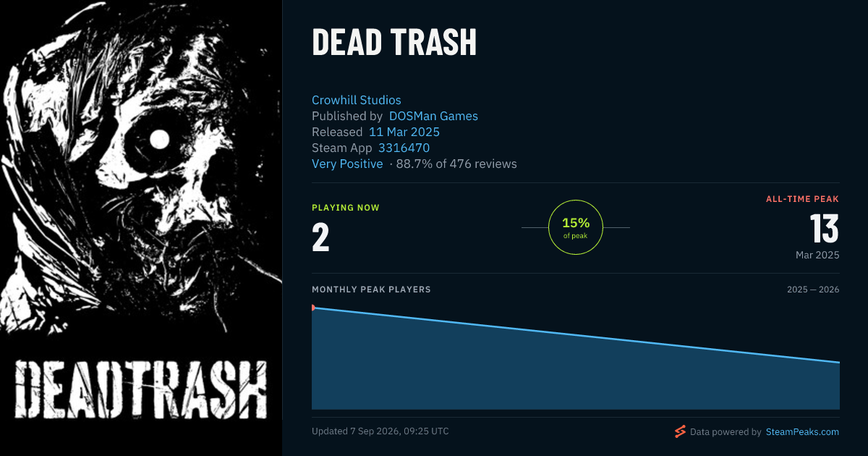Viewport: 868px width, 456px height.
Task: Open the Crowhill Studios developer link
Action: [x=356, y=100]
